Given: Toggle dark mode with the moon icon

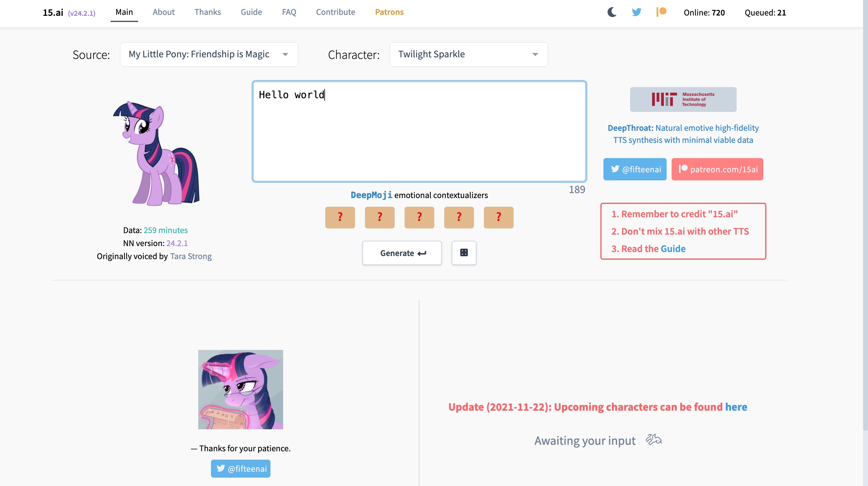Looking at the screenshot, I should pyautogui.click(x=612, y=12).
